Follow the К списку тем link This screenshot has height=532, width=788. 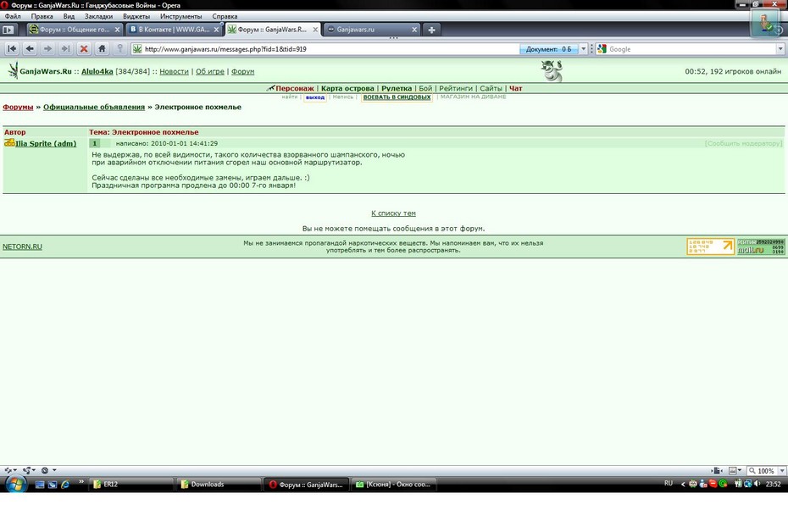pos(393,213)
